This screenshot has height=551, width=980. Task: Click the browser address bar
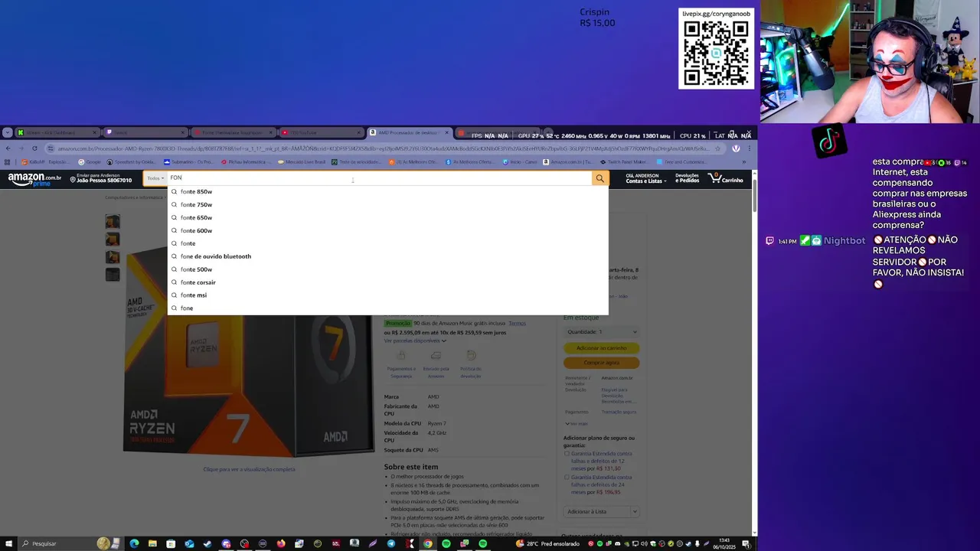tap(384, 148)
